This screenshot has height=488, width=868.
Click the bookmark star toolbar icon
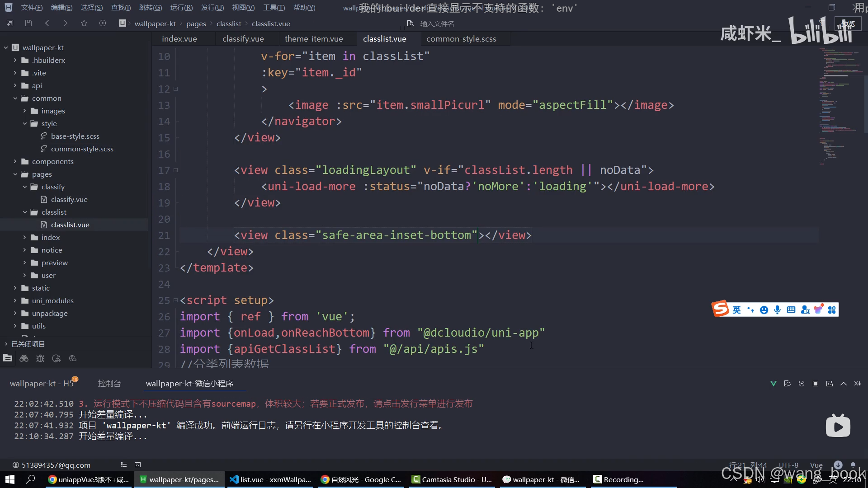coord(84,23)
